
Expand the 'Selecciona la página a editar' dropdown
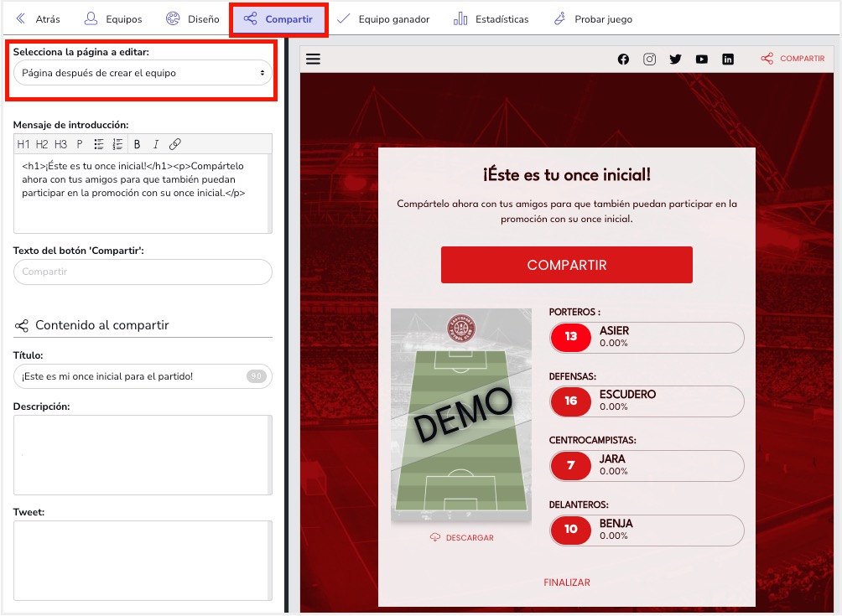(143, 73)
